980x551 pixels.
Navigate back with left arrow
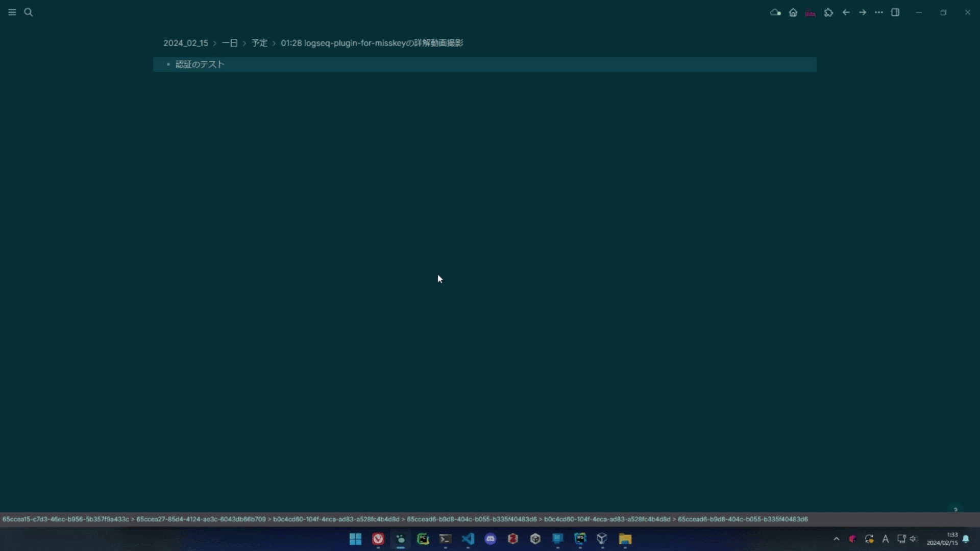[846, 12]
